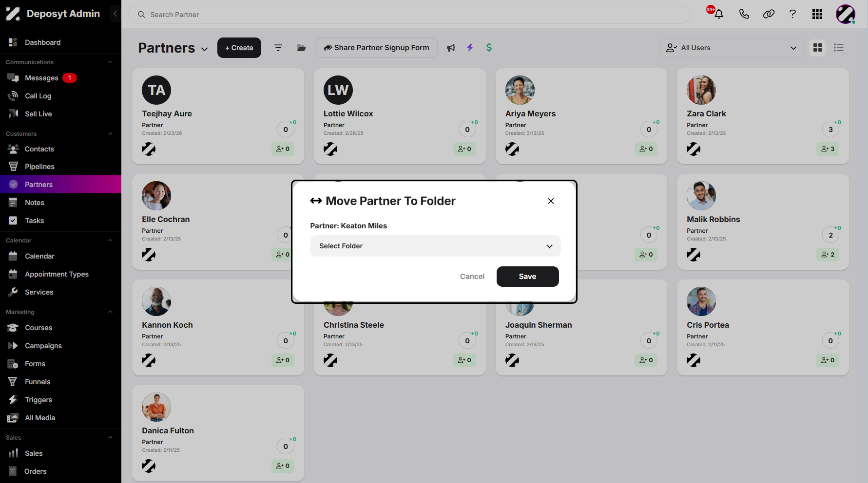Click Cancel in the dialog
The width and height of the screenshot is (868, 483).
coord(472,277)
